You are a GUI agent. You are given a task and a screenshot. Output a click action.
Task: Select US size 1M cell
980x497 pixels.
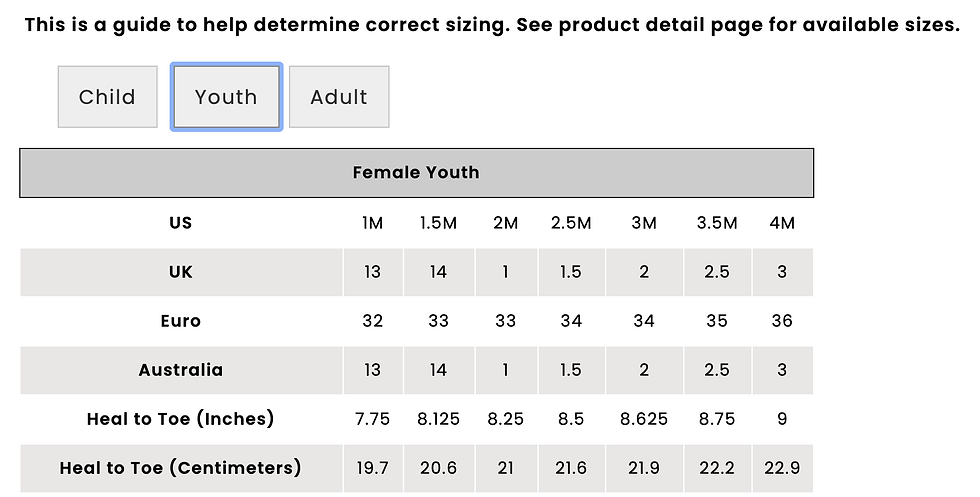tap(372, 223)
